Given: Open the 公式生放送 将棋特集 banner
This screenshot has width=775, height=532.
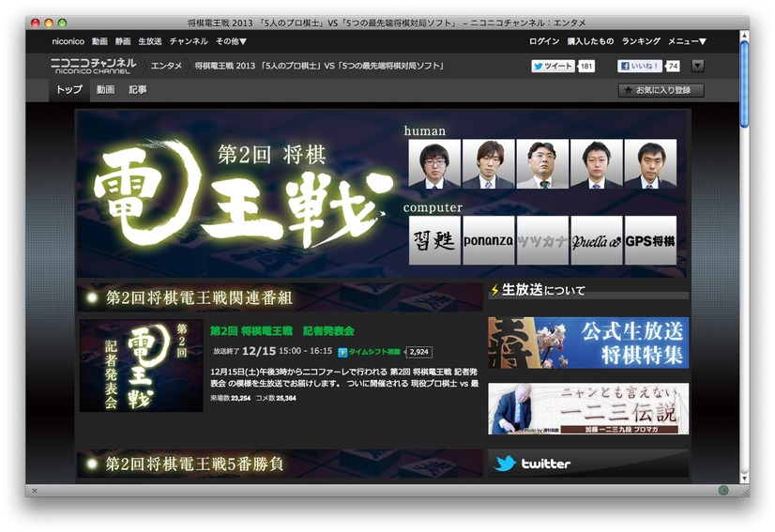Looking at the screenshot, I should (x=588, y=342).
